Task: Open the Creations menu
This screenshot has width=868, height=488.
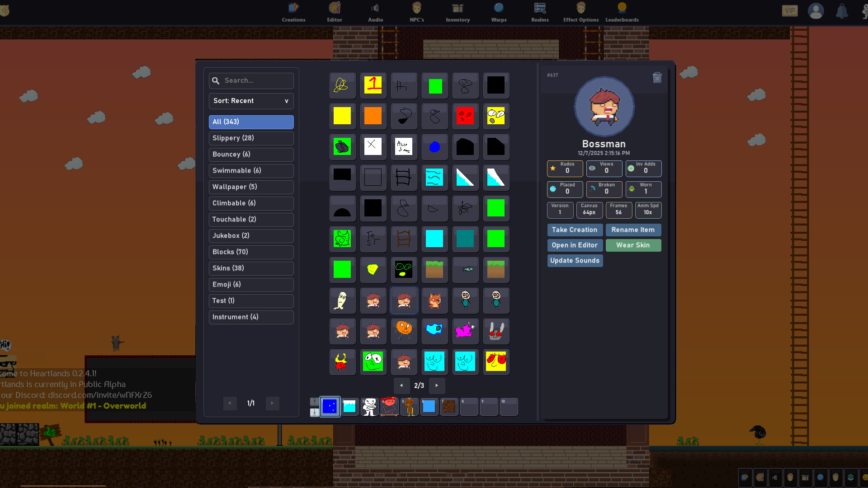Action: 293,12
